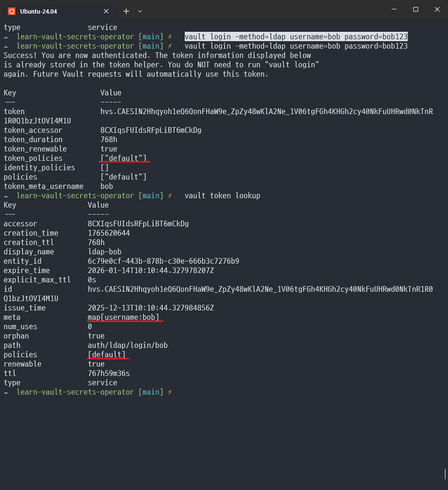
Task: Click the token_meta_username value bob
Action: 107,186
